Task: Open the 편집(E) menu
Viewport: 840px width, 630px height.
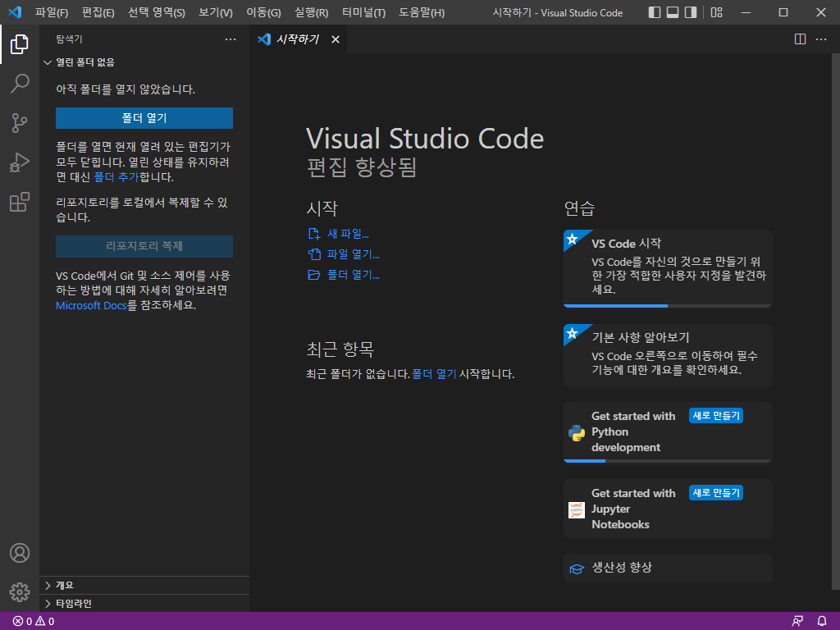Action: tap(98, 12)
